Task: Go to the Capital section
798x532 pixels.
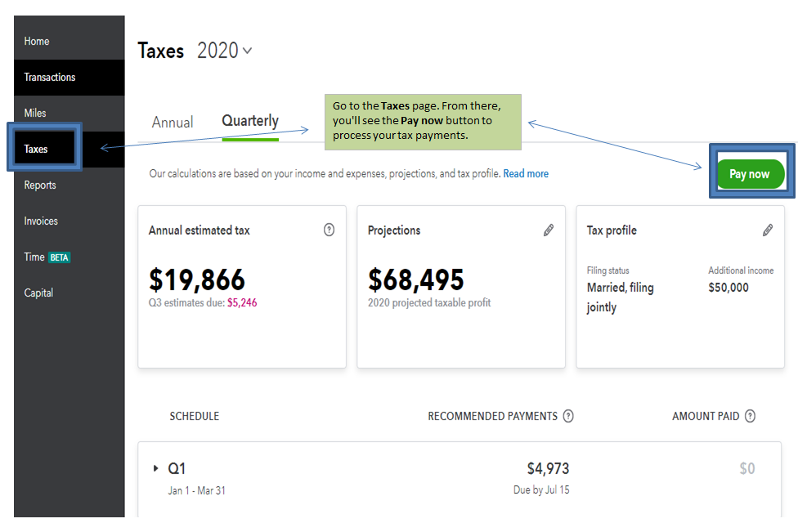Action: click(38, 293)
